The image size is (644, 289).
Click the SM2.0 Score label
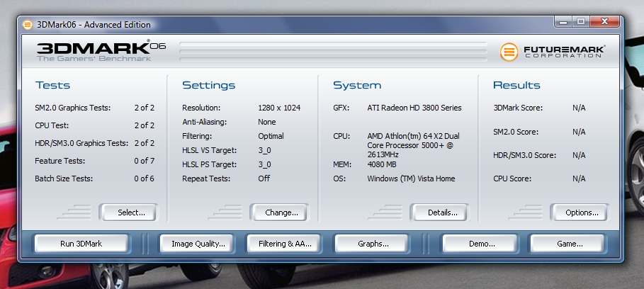[516, 132]
